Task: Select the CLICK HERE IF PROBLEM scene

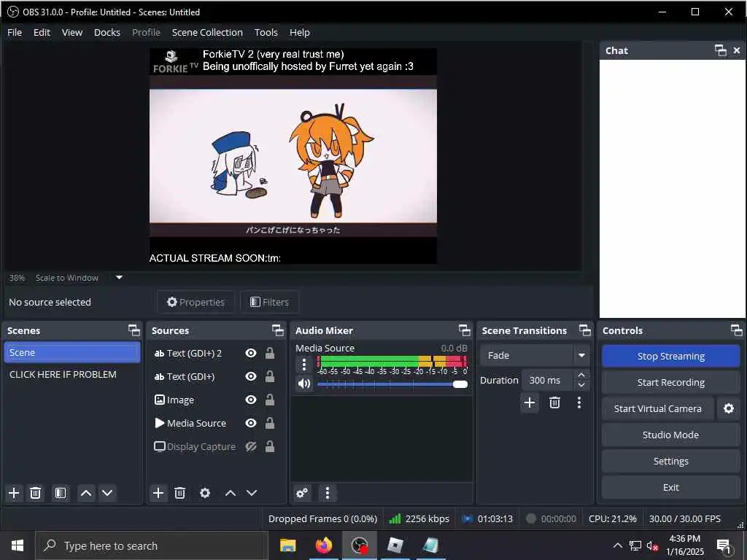Action: click(72, 374)
